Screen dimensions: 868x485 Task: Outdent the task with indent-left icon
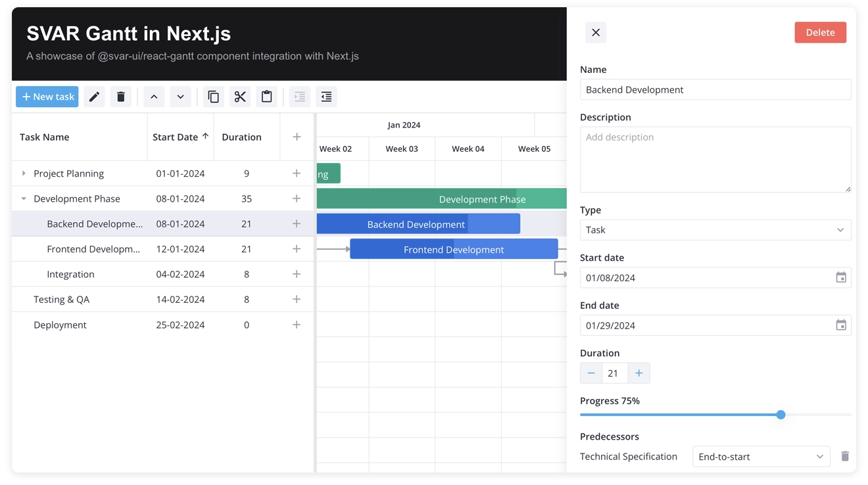tap(326, 97)
